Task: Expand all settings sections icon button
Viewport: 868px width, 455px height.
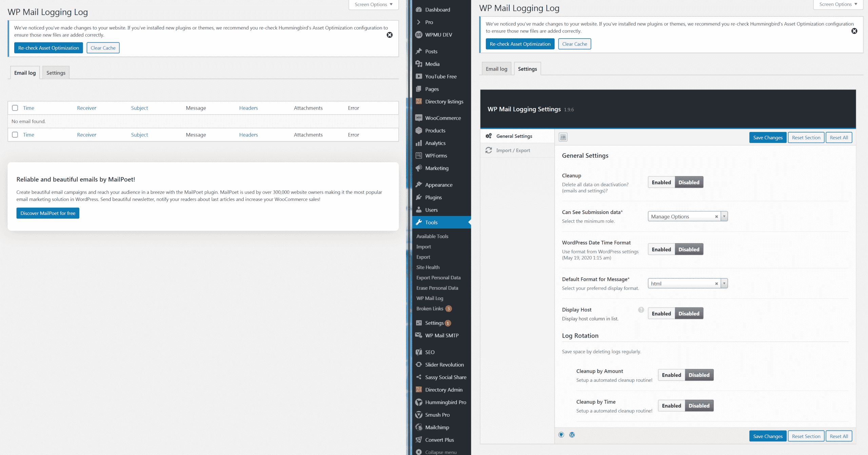Action: coord(563,137)
